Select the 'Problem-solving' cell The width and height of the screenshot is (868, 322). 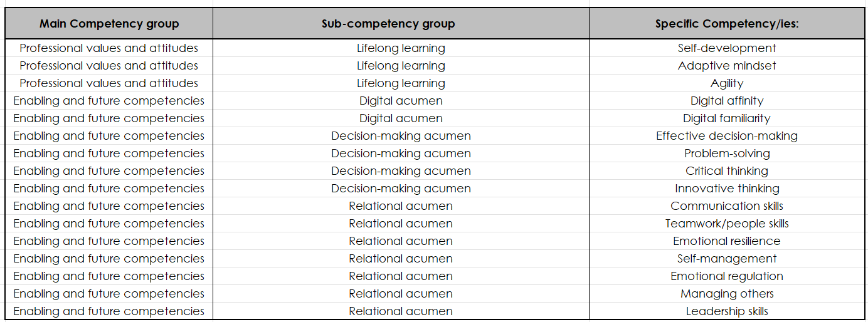tap(726, 153)
